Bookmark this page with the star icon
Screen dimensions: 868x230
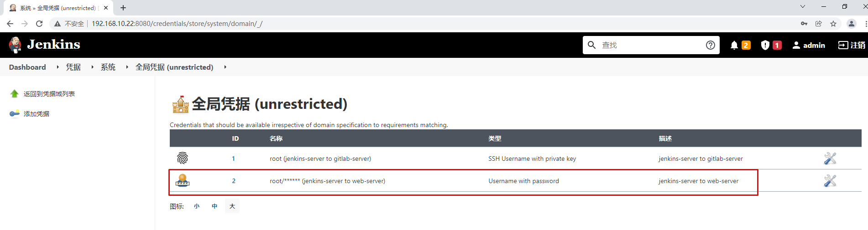pyautogui.click(x=833, y=24)
